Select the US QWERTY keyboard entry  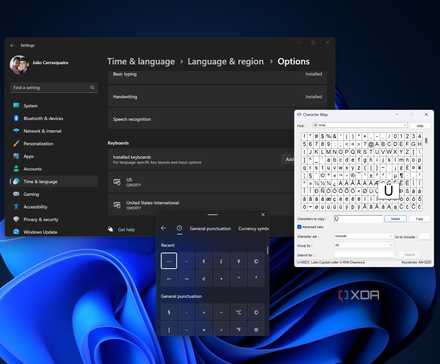pos(201,182)
